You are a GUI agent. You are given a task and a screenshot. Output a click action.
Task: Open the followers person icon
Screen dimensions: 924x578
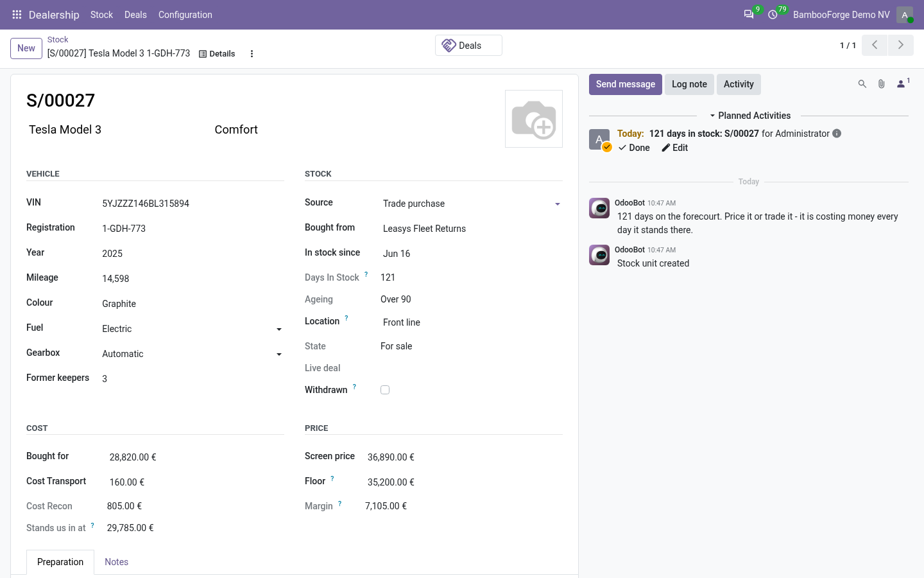[x=902, y=84]
